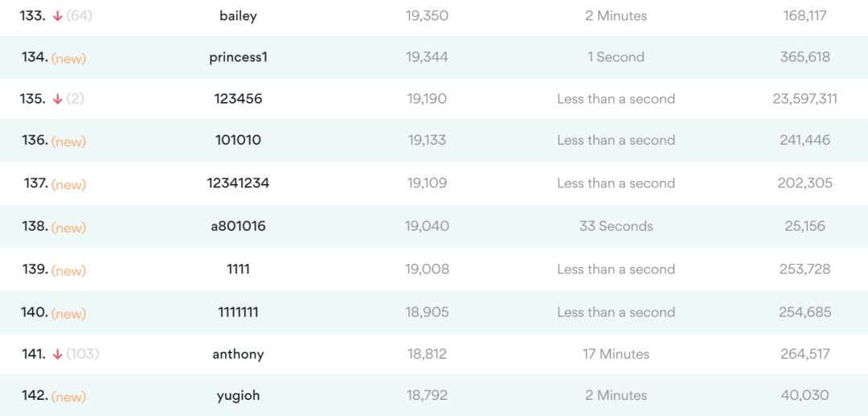Select the "12341234" password entry
The image size is (868, 416).
pyautogui.click(x=238, y=183)
